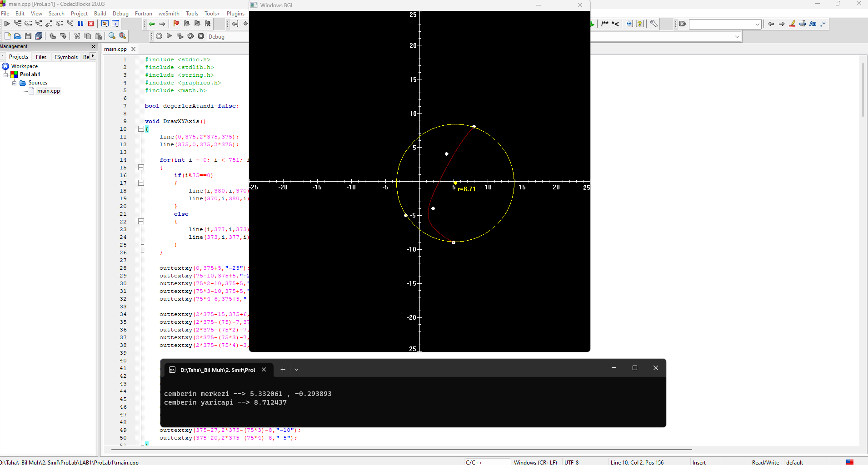Open the Build menu
The image size is (868, 465).
(x=100, y=14)
